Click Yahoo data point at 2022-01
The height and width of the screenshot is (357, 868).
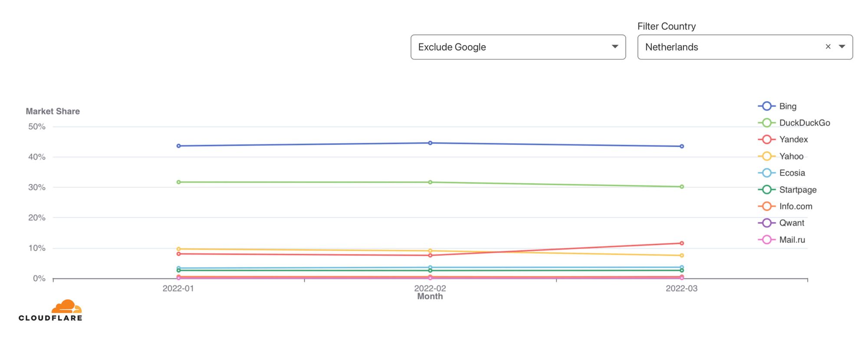(178, 249)
